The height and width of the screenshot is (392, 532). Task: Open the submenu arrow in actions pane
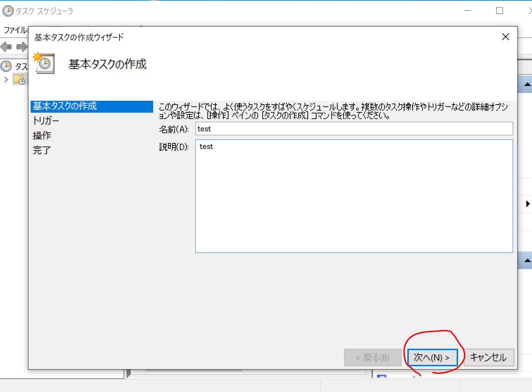click(x=527, y=204)
